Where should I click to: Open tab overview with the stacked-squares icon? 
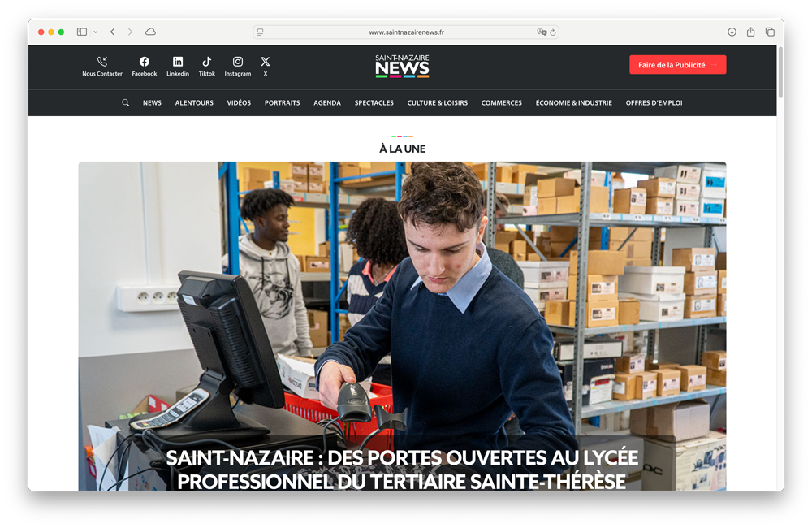770,31
